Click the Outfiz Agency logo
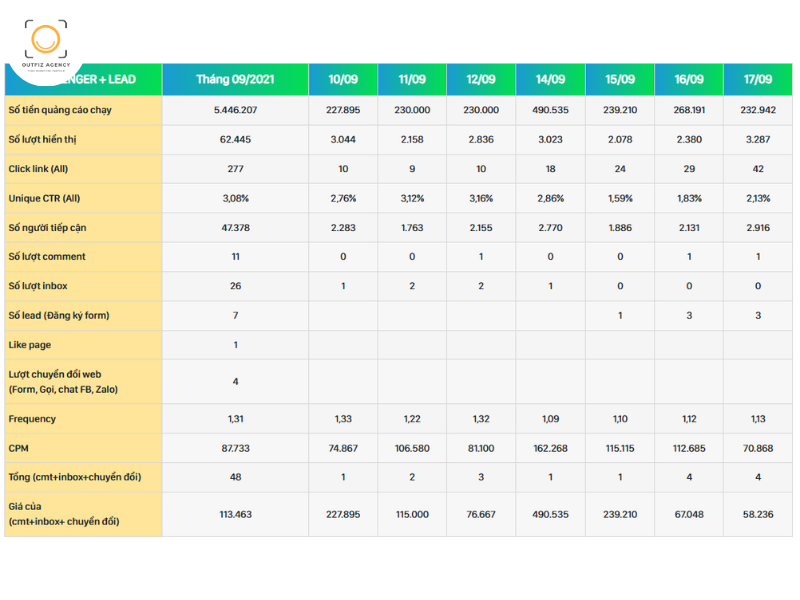 (x=44, y=45)
